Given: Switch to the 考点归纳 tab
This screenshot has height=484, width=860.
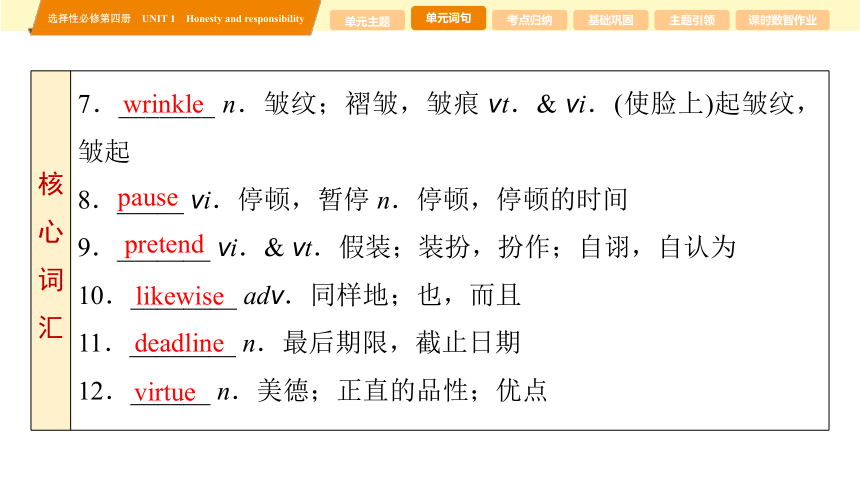Looking at the screenshot, I should tap(529, 21).
